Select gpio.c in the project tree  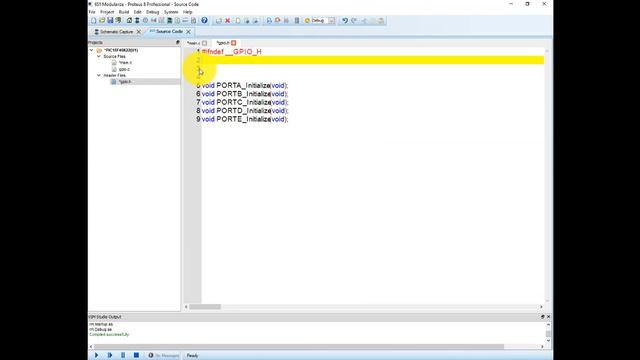124,69
